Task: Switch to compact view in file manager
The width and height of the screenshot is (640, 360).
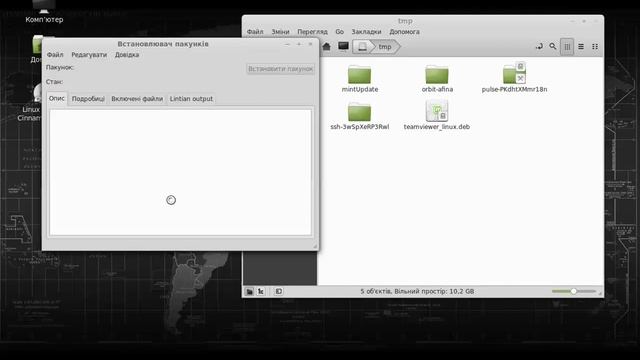Action: click(x=595, y=47)
